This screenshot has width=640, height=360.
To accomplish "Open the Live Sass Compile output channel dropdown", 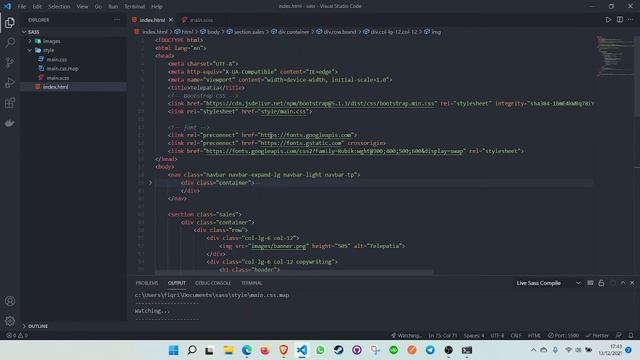I will [548, 283].
